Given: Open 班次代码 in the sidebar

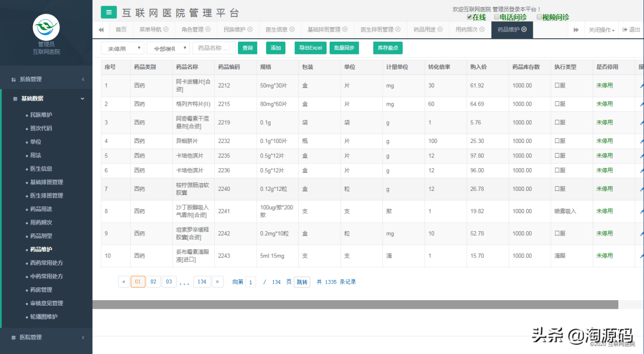Looking at the screenshot, I should coord(41,128).
